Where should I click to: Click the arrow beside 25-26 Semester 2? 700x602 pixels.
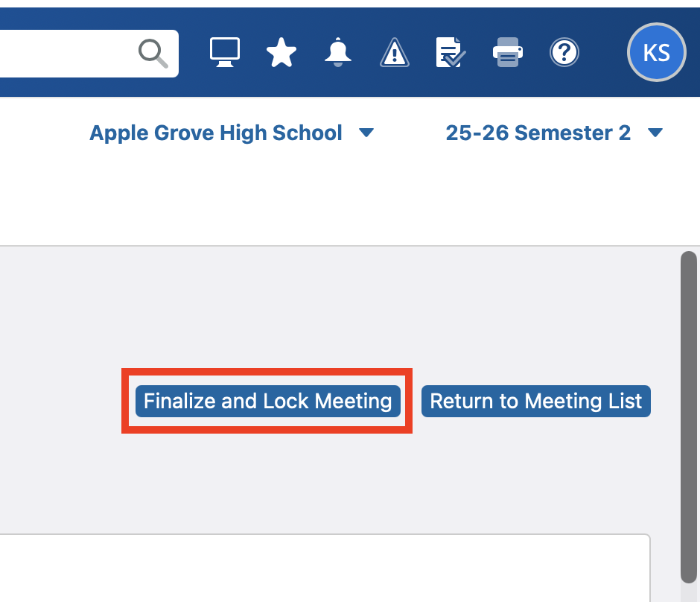point(655,133)
